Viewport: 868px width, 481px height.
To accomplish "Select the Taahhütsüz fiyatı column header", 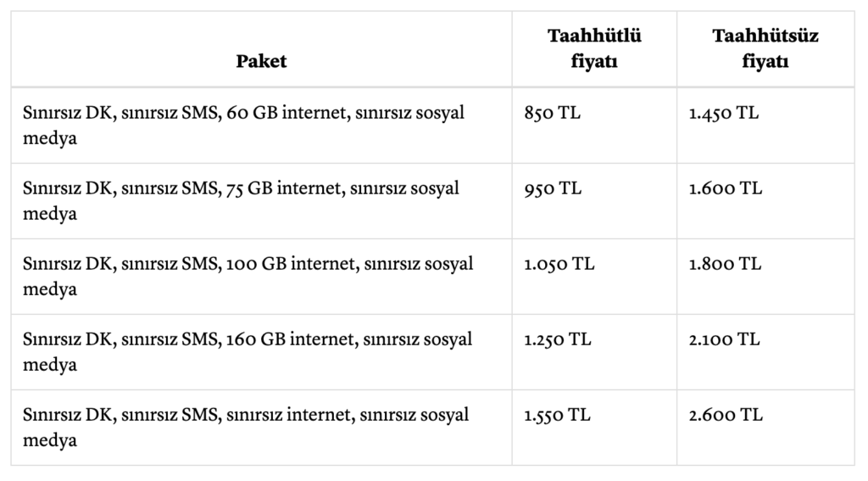I will (765, 48).
